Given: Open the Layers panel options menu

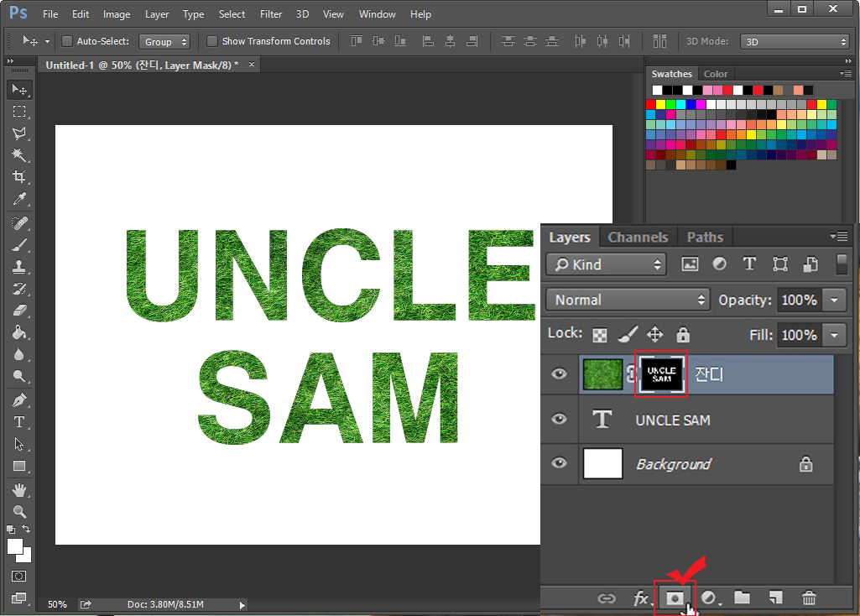Looking at the screenshot, I should (x=839, y=237).
